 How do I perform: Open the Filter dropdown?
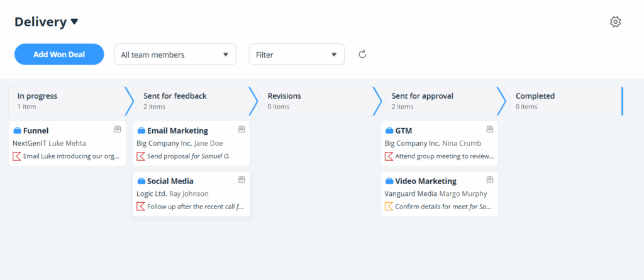(x=297, y=54)
